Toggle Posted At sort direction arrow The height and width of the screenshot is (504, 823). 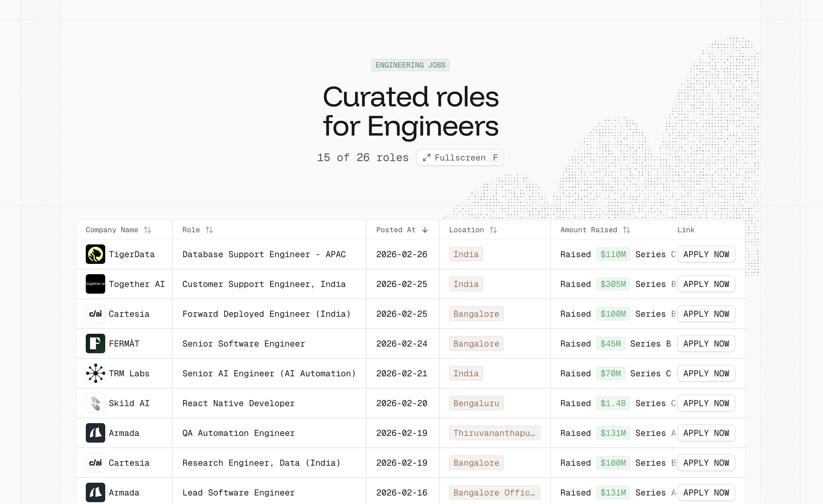(425, 230)
